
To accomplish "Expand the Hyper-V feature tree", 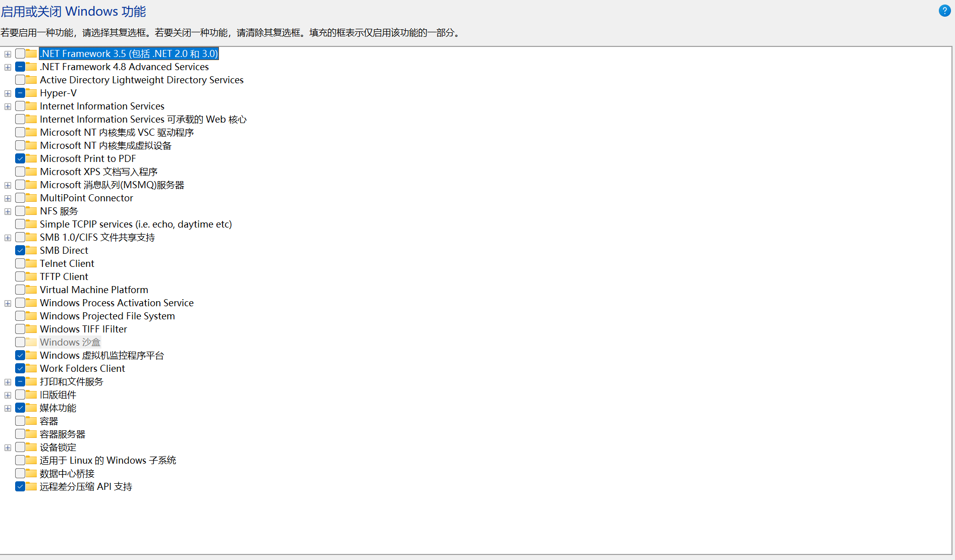I will click(8, 93).
